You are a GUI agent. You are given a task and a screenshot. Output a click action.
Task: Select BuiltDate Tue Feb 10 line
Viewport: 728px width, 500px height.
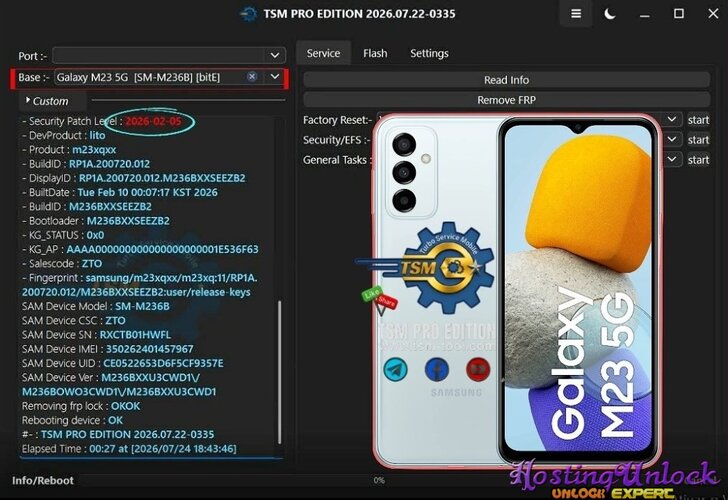120,192
